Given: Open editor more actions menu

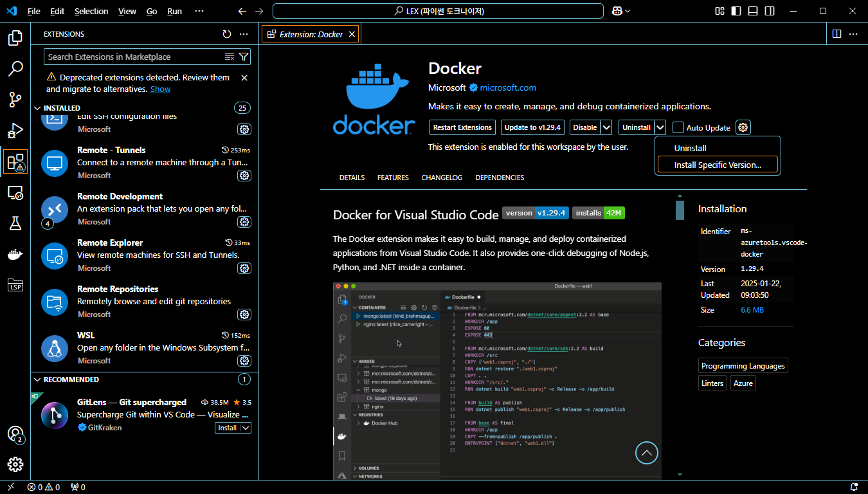Looking at the screenshot, I should click(854, 34).
